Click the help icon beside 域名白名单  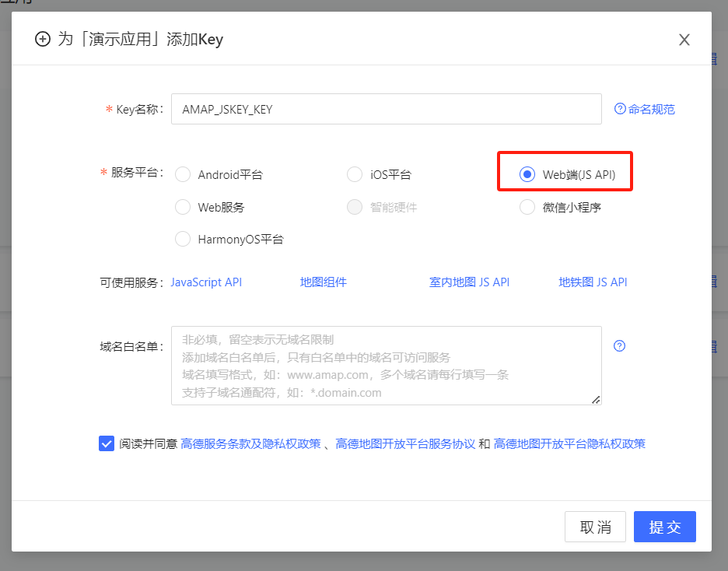pos(619,346)
